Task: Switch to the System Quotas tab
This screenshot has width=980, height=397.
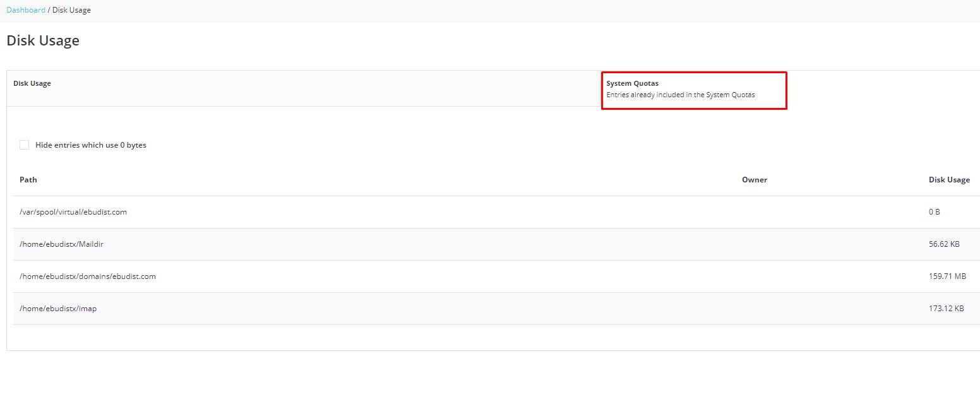Action: click(x=632, y=83)
